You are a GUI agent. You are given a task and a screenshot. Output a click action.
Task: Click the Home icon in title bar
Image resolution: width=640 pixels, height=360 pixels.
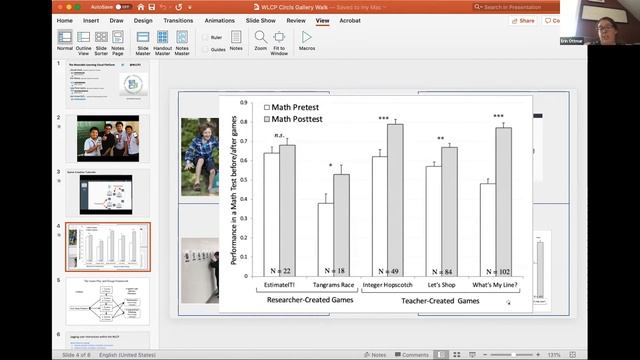tap(141, 7)
